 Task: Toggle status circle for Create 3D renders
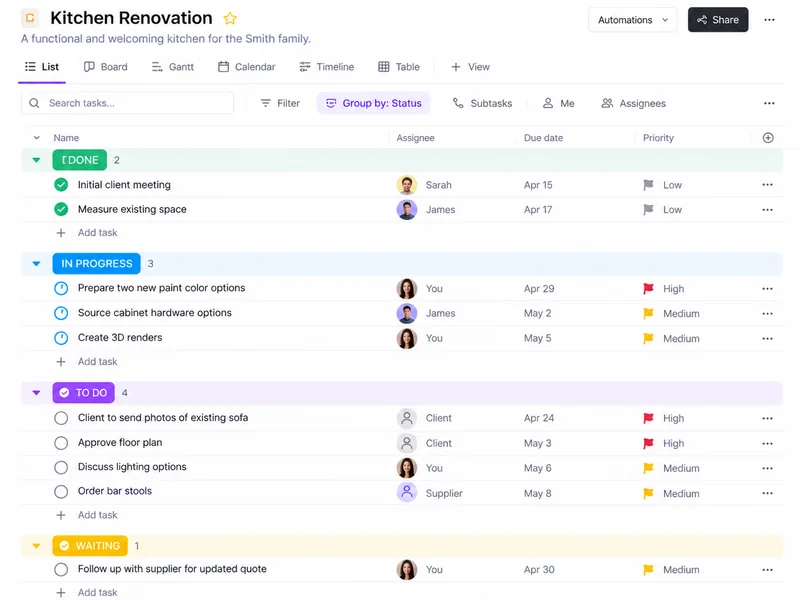coord(61,338)
